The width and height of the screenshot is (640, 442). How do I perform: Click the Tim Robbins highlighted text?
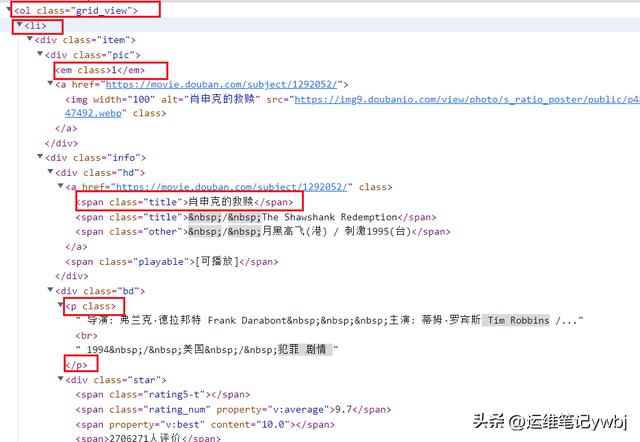click(518, 320)
